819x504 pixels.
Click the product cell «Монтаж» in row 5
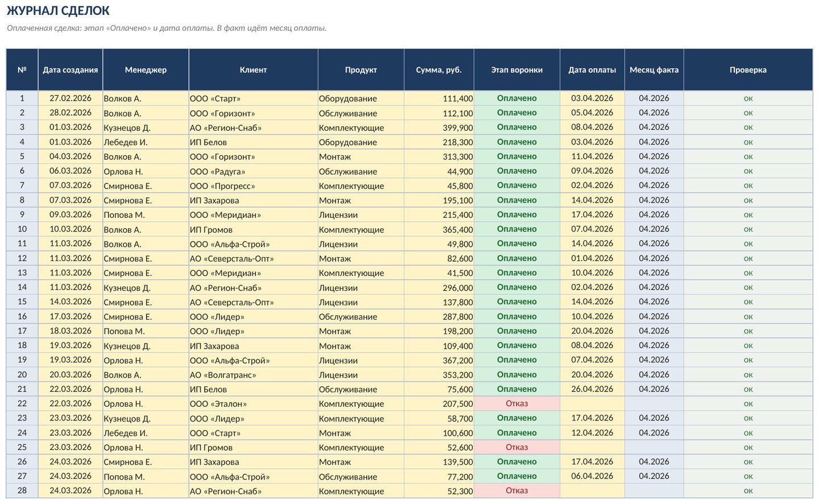(x=361, y=156)
